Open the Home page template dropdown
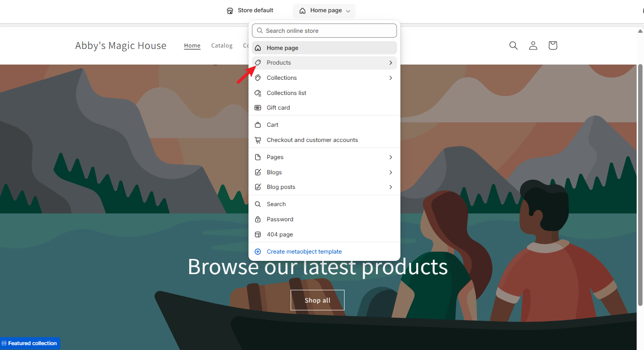This screenshot has width=644, height=350. (324, 11)
